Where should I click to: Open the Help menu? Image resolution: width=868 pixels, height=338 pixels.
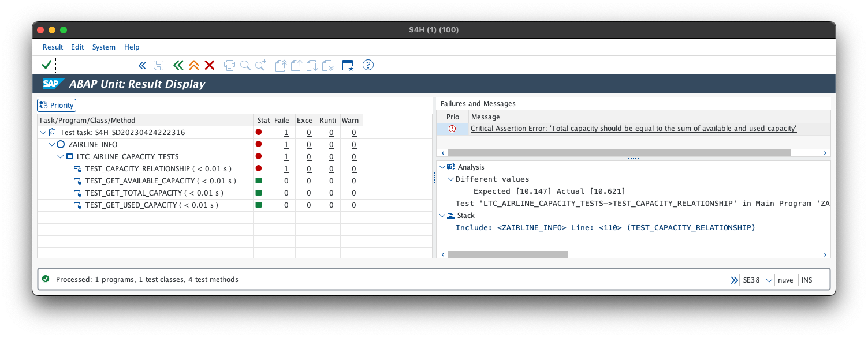tap(132, 47)
